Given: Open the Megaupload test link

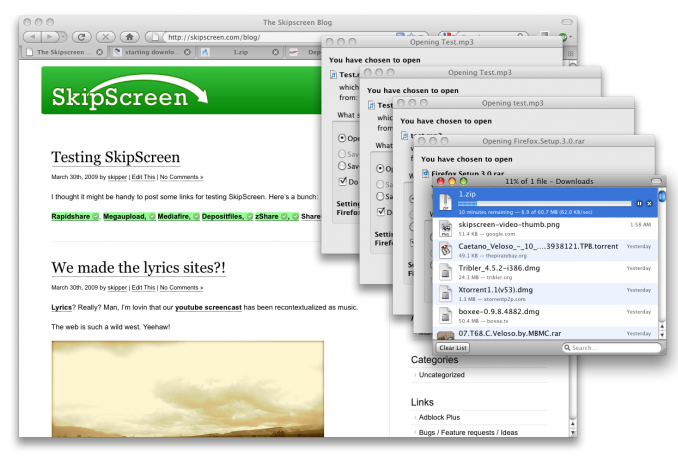Looking at the screenshot, I should tap(125, 216).
